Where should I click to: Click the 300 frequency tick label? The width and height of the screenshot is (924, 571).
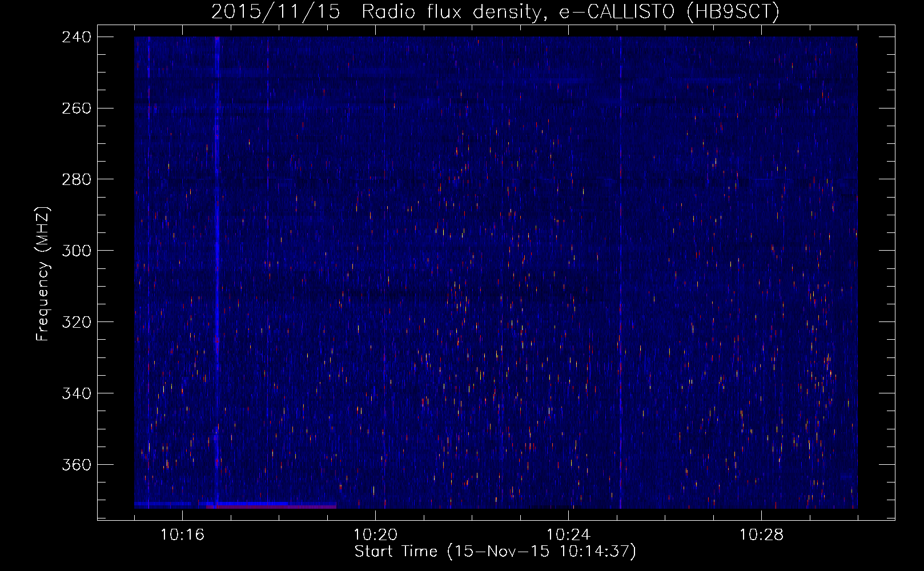point(77,251)
